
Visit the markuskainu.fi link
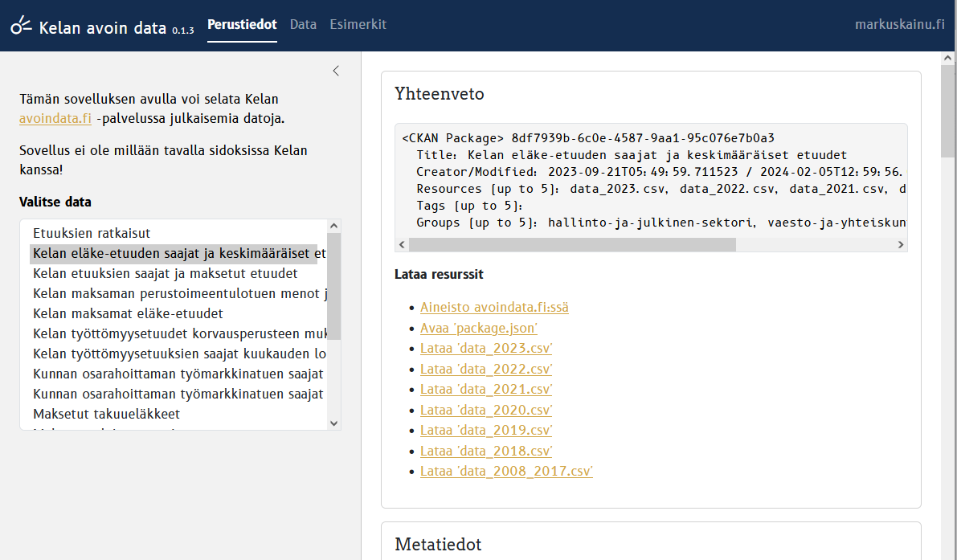pos(899,25)
